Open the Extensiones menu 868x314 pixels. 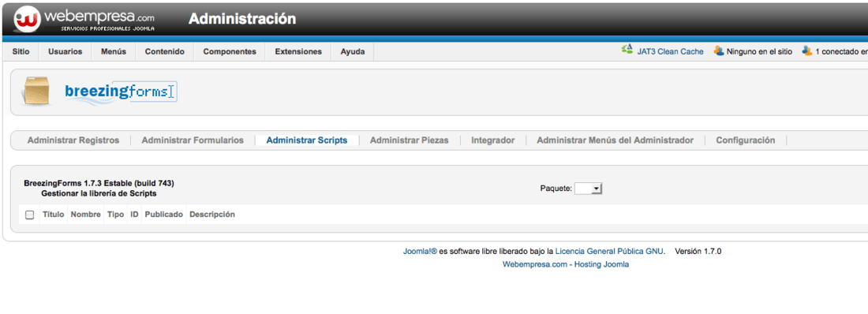[x=298, y=51]
